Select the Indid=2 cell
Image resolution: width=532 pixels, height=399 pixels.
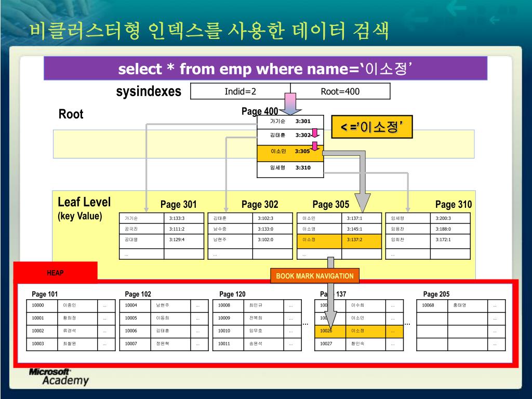[x=240, y=91]
